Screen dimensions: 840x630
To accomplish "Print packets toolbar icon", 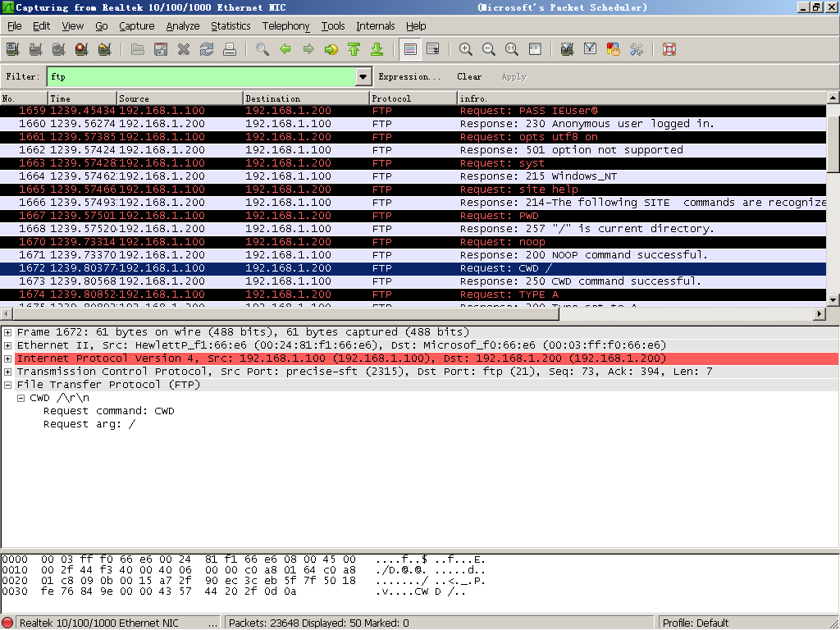I will tap(230, 49).
